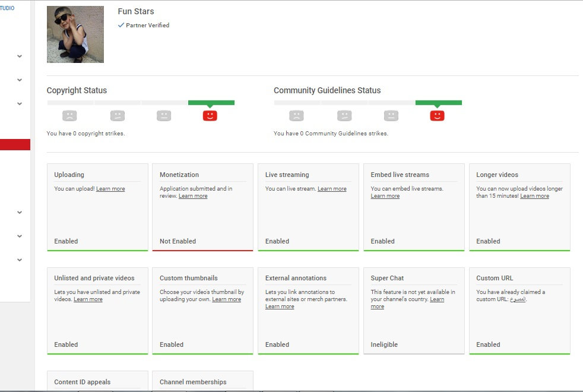Click 'You have 0 Community Guidelines strikes.' text
Image resolution: width=583 pixels, height=392 pixels.
pos(331,133)
